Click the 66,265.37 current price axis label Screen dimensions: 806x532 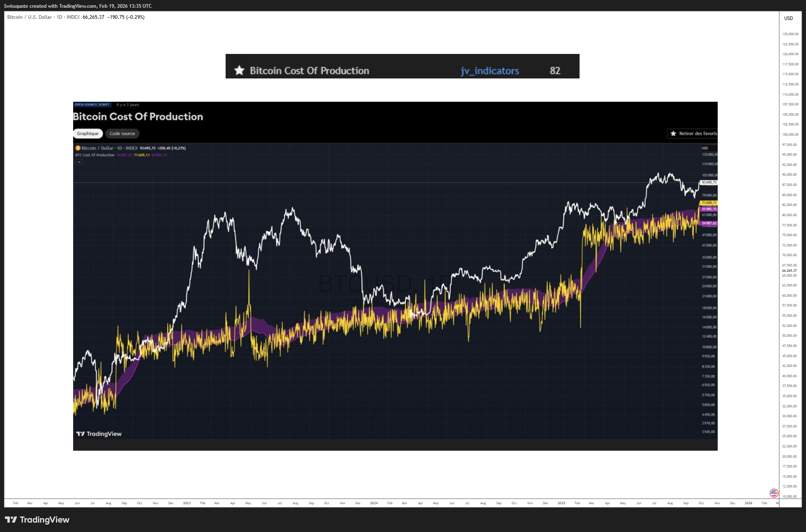pyautogui.click(x=789, y=270)
